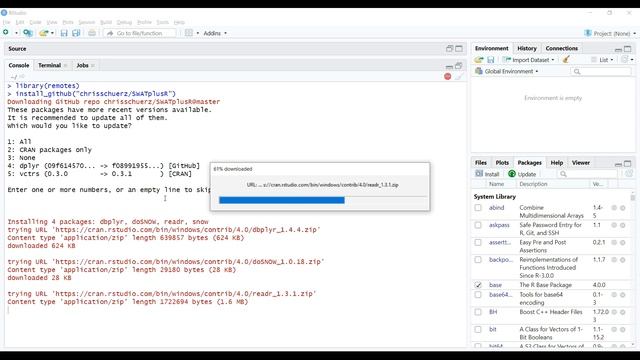Screen dimensions: 640x360
Task: Open the Import Dataset dropdown
Action: [x=529, y=60]
